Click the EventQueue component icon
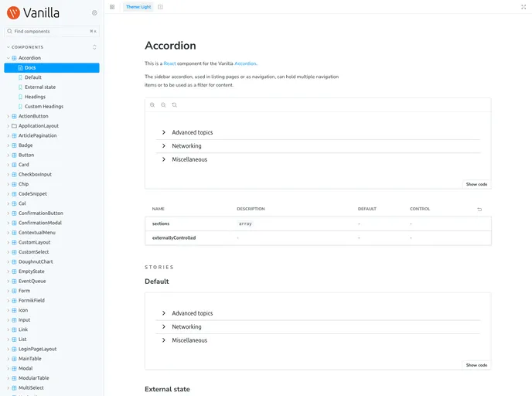532x396 pixels. click(14, 282)
